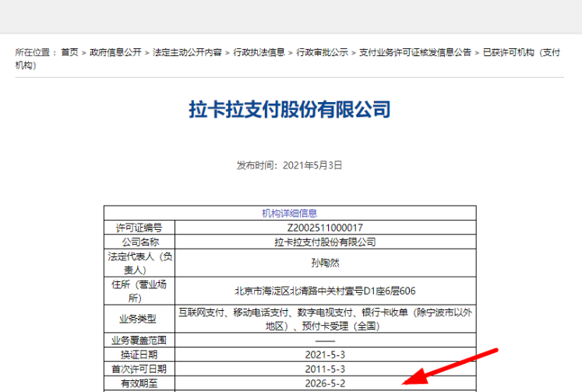Image resolution: width=582 pixels, height=392 pixels.
Task: Click the 机构详细信息 table header
Action: pyautogui.click(x=290, y=213)
